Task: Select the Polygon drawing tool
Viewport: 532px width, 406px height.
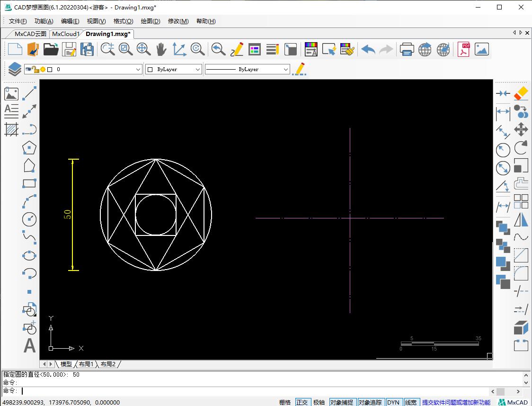Action: 29,147
